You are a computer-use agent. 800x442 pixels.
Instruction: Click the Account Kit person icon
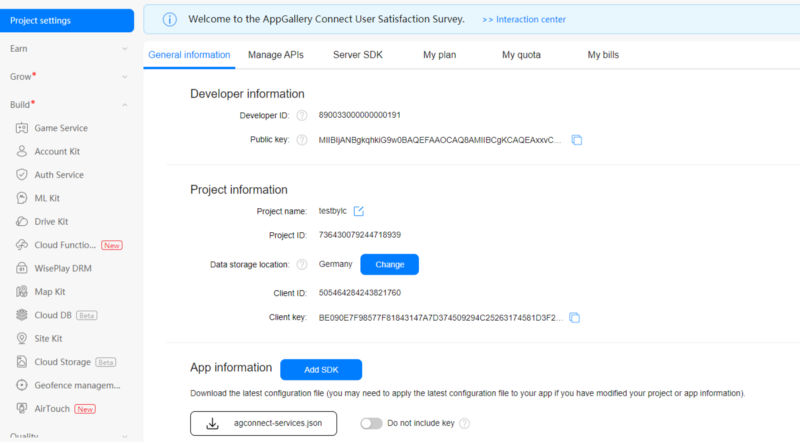pyautogui.click(x=21, y=152)
